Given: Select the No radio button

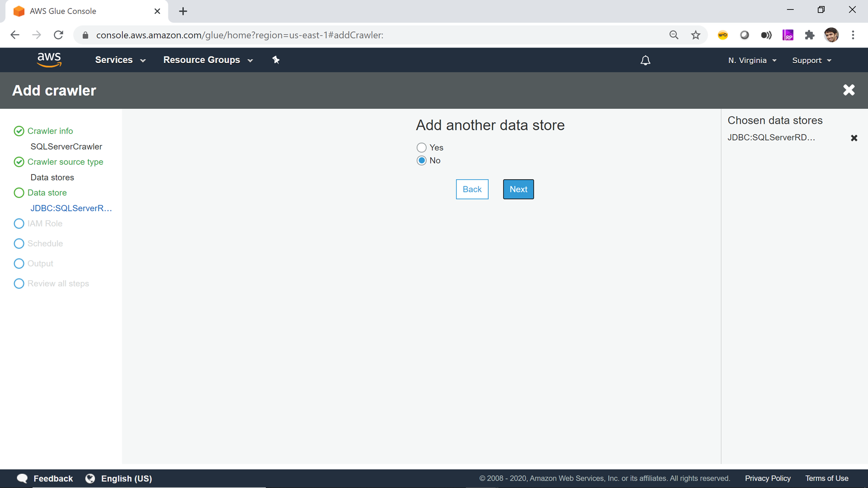Looking at the screenshot, I should (x=421, y=160).
